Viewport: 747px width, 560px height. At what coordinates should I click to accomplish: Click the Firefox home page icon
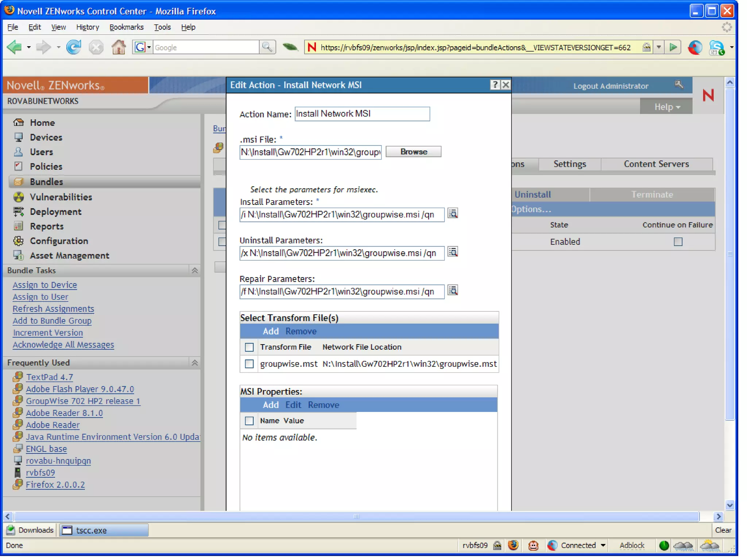(x=119, y=47)
